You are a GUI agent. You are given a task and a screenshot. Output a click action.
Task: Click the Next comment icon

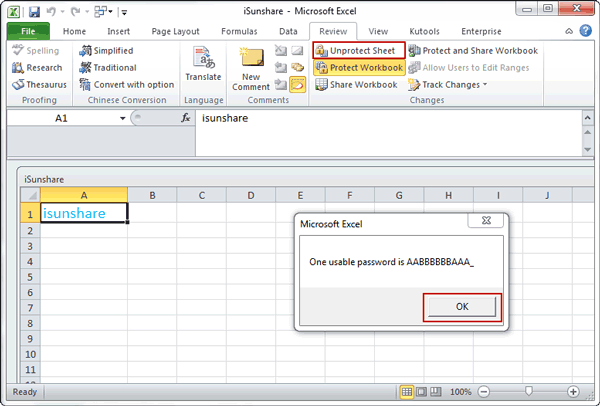point(281,85)
